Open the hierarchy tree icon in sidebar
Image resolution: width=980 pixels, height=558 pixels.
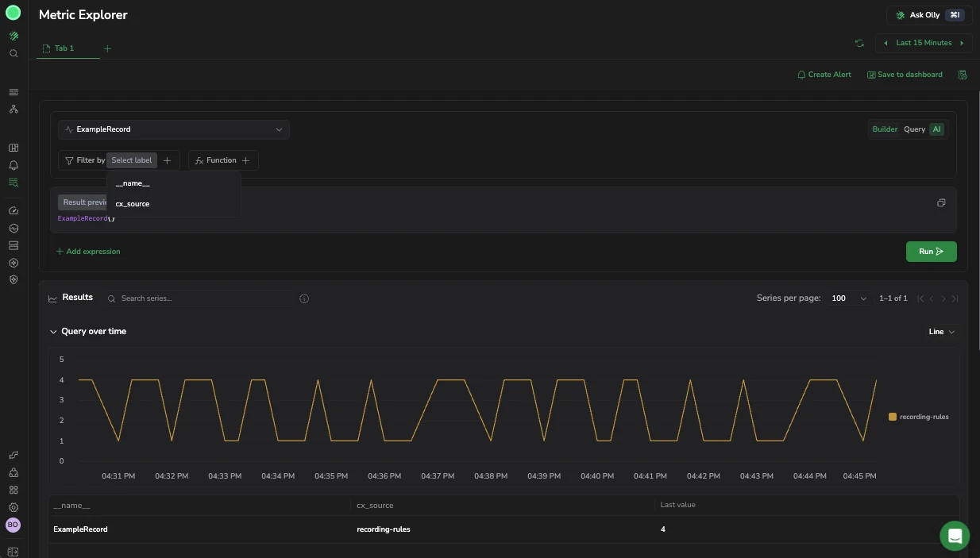click(14, 109)
